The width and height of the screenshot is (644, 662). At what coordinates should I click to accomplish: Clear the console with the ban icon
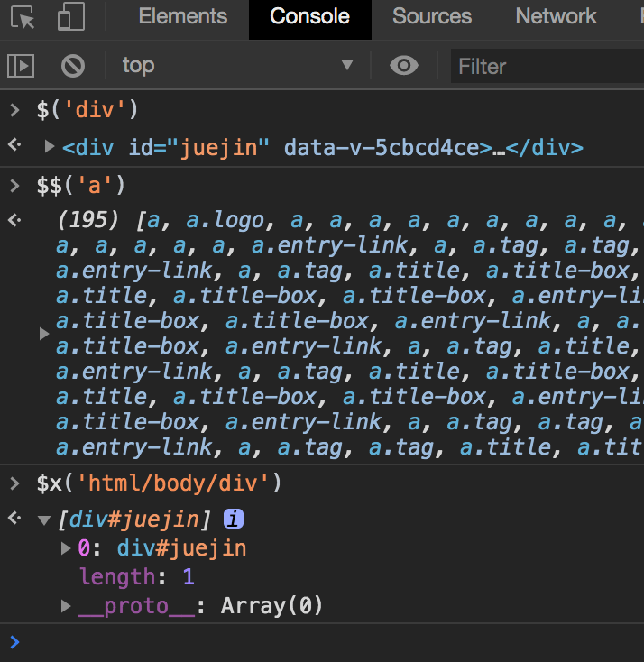[x=73, y=66]
